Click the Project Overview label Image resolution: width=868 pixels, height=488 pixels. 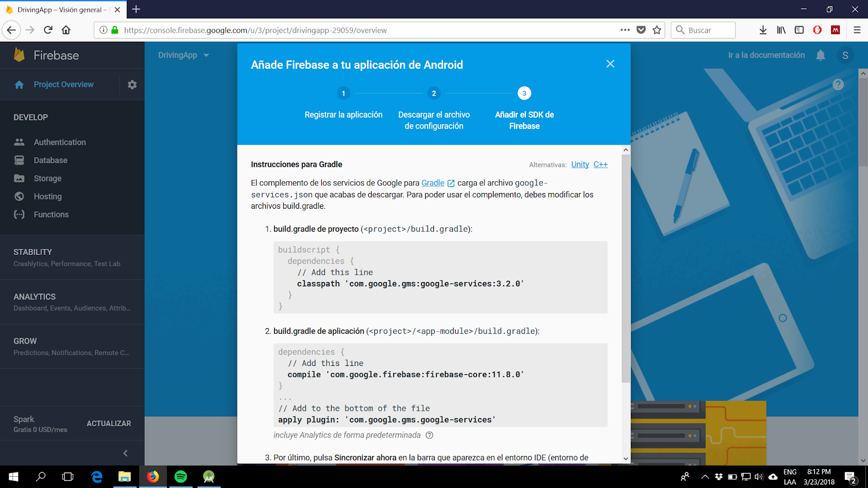point(63,85)
